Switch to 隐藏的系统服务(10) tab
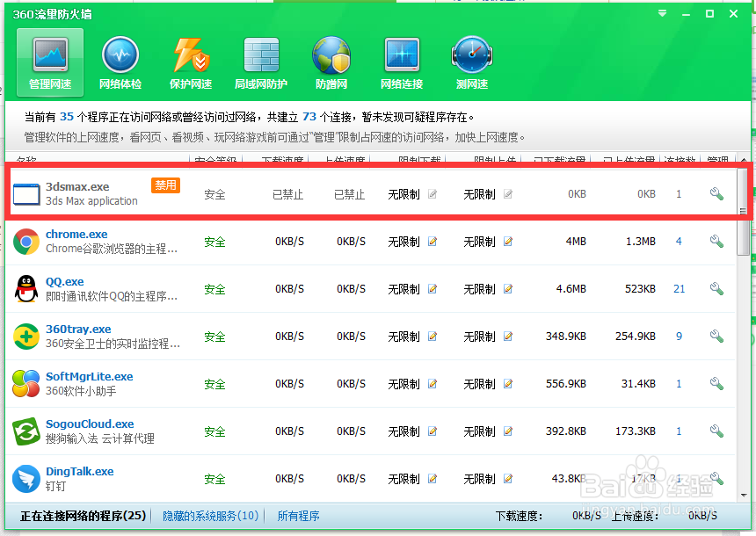The height and width of the screenshot is (536, 756). [211, 516]
